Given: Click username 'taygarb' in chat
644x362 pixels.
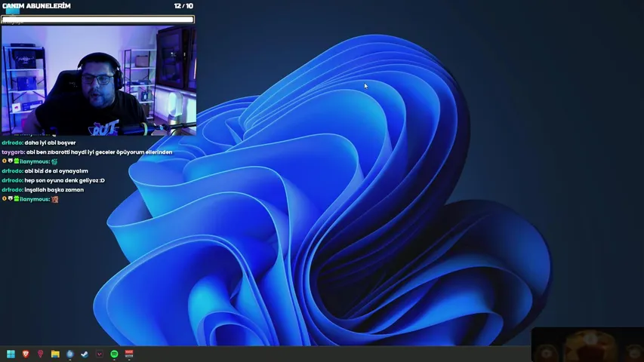Looking at the screenshot, I should (13, 152).
